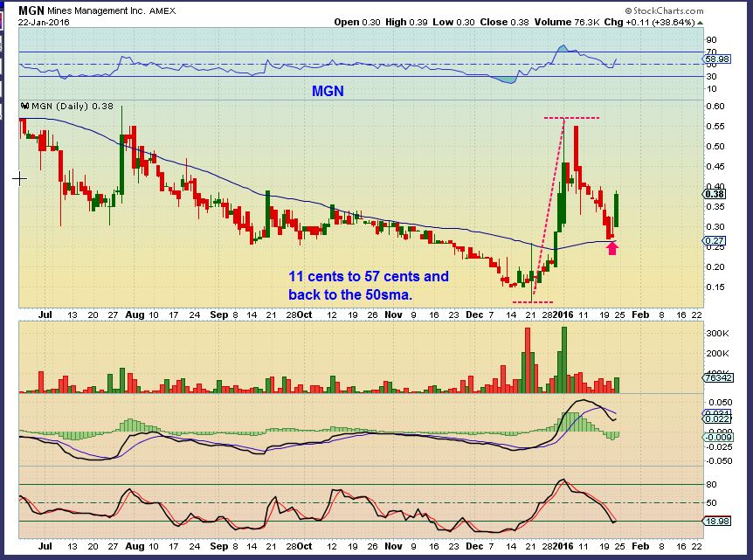Click the 10 level label on RSI panel
Viewport: 753px width, 560px height.
[711, 89]
